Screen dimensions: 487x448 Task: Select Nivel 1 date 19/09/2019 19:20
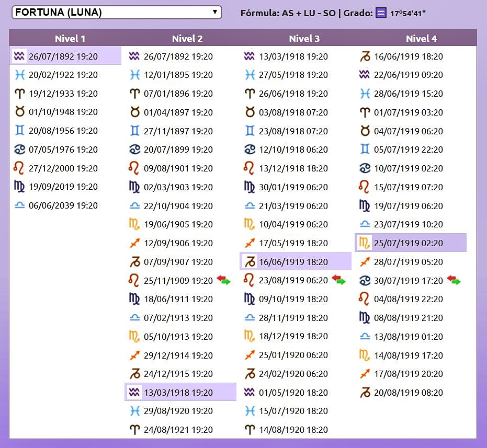pyautogui.click(x=63, y=187)
